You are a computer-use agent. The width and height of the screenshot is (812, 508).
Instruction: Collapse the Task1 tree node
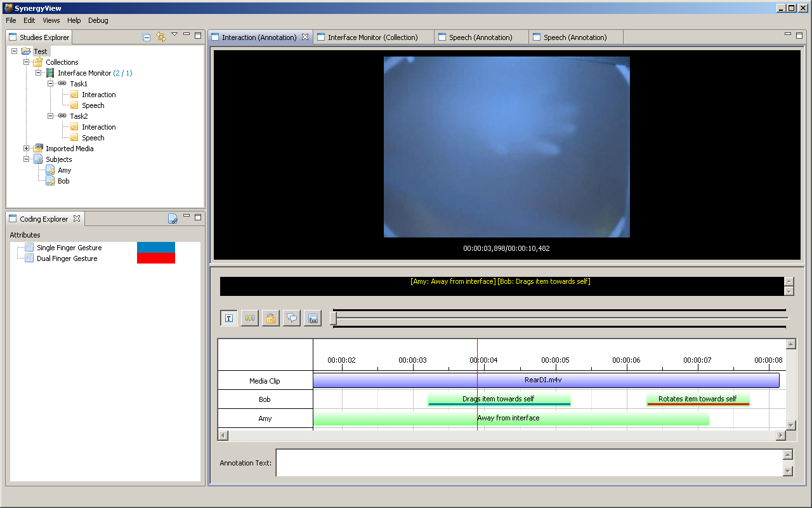pos(51,84)
